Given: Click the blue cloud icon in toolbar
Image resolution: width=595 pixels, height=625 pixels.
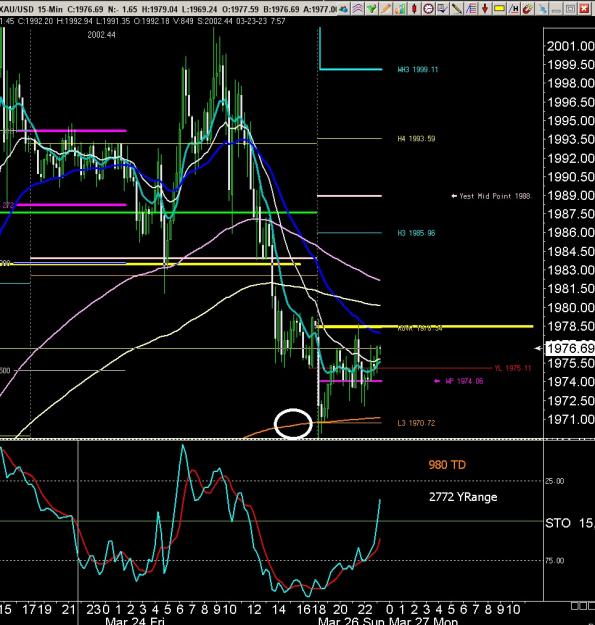Looking at the screenshot, I should [x=344, y=8].
